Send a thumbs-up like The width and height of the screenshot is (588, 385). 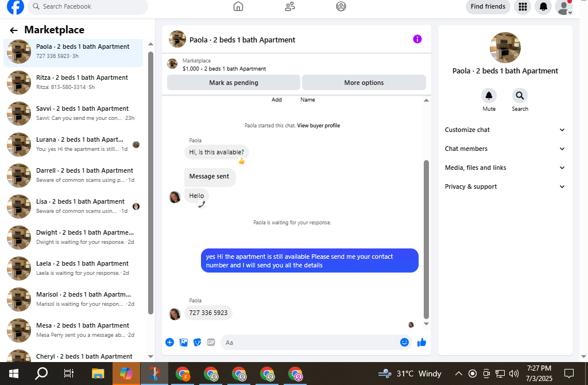421,343
